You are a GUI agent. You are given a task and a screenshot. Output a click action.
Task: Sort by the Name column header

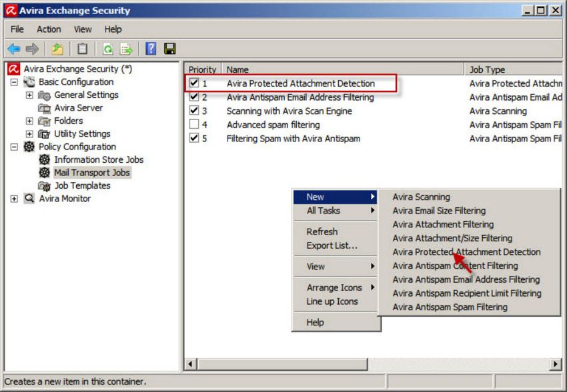tap(342, 69)
